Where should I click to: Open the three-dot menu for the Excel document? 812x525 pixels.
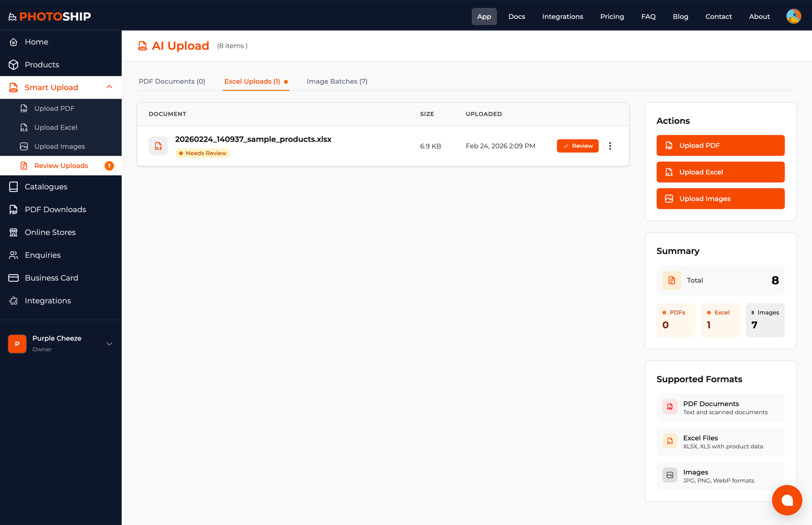[x=610, y=146]
